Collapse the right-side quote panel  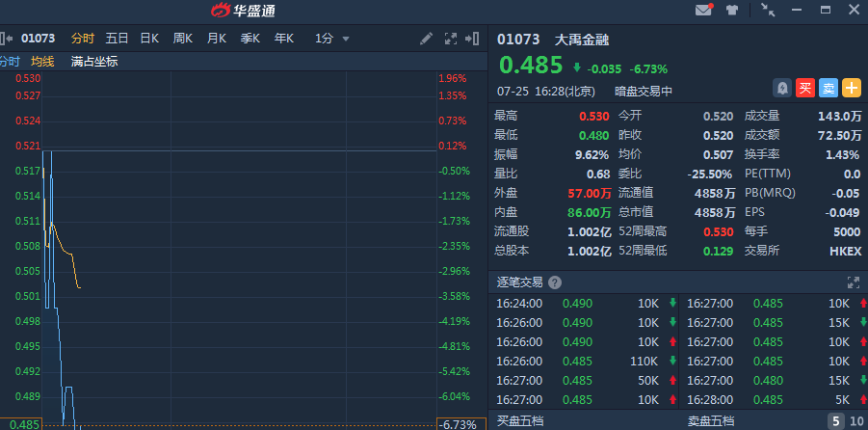[x=472, y=39]
